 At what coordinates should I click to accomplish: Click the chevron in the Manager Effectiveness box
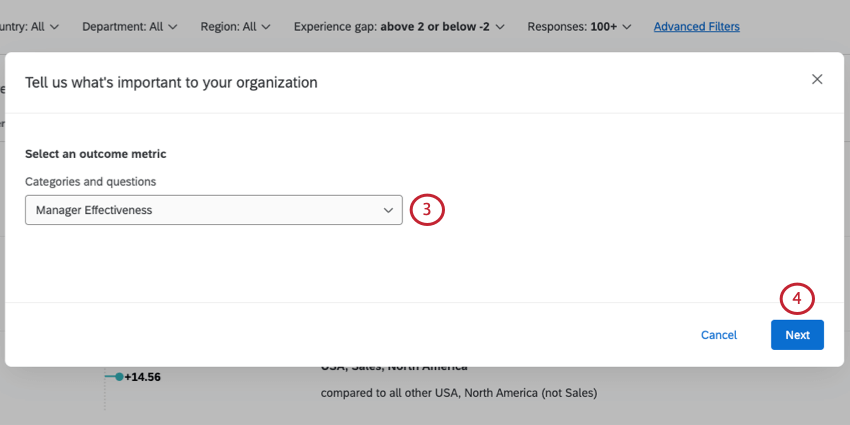tap(388, 210)
